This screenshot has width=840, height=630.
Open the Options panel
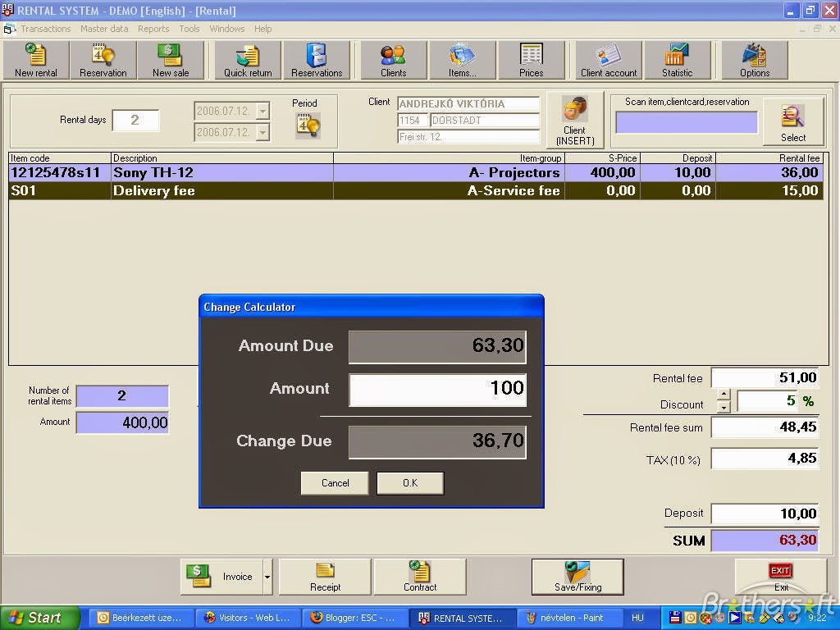(755, 60)
